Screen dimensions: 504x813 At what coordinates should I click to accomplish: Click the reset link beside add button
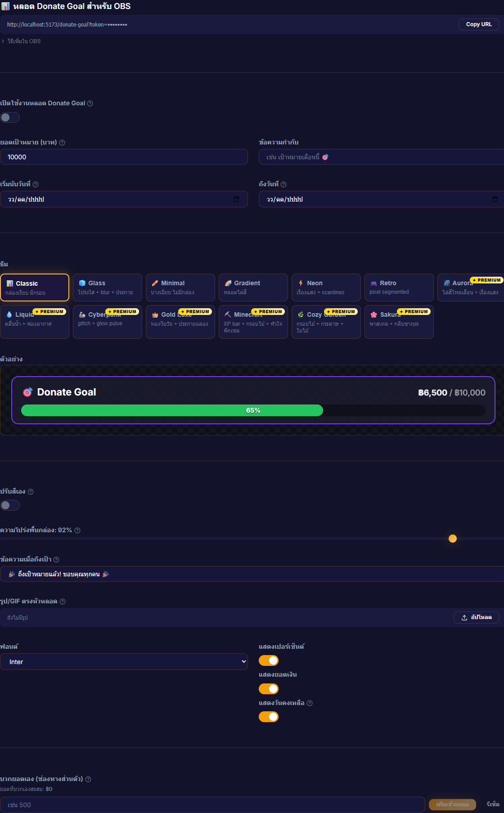493,804
